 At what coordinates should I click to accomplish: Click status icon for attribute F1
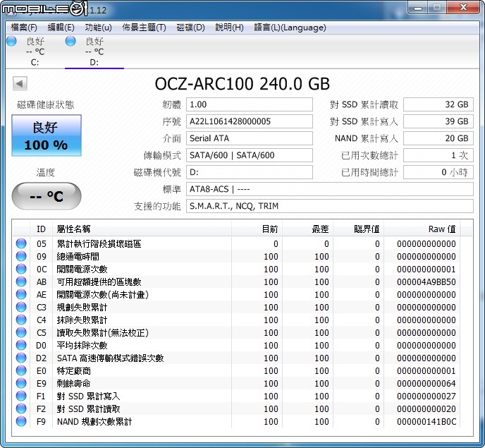pos(21,396)
